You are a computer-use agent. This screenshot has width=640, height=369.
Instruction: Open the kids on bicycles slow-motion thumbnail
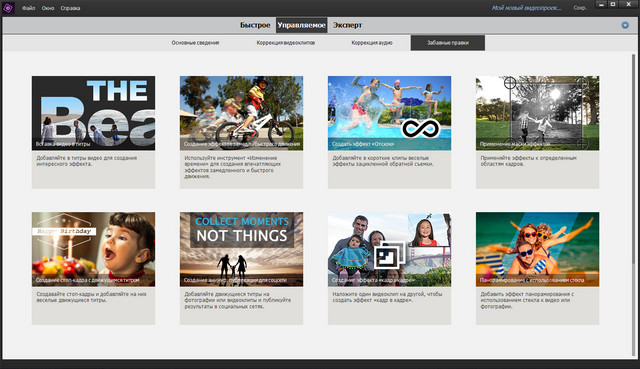tap(241, 113)
